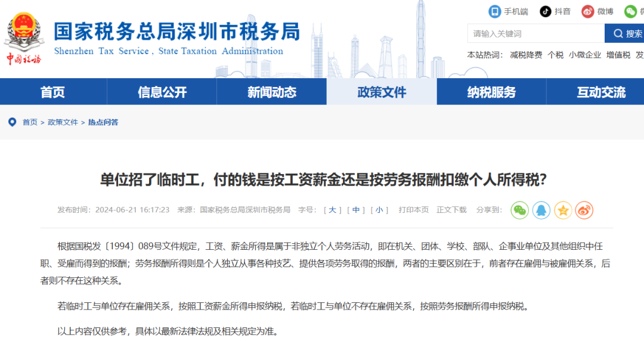This screenshot has height=356, width=644.
Task: Select the 小 small font size option
Action: pos(379,209)
